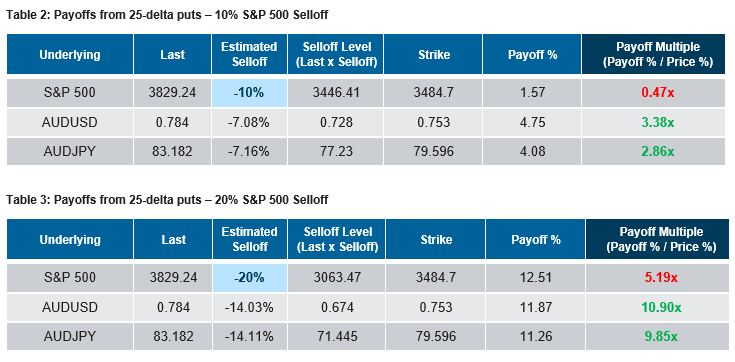This screenshot has width=735, height=362.
Task: Select the 3063.47 selloff level cell
Action: (337, 278)
